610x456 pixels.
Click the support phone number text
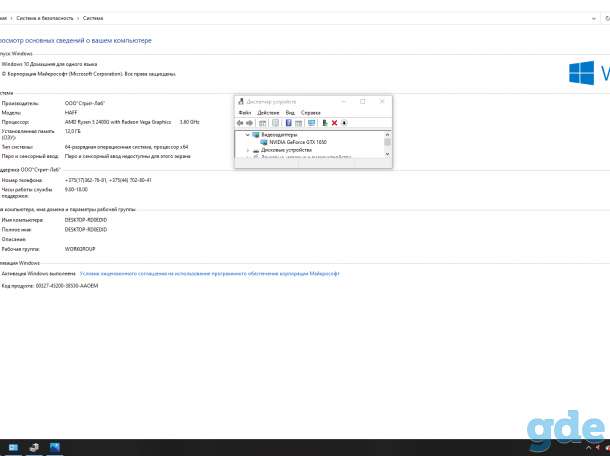pyautogui.click(x=108, y=181)
